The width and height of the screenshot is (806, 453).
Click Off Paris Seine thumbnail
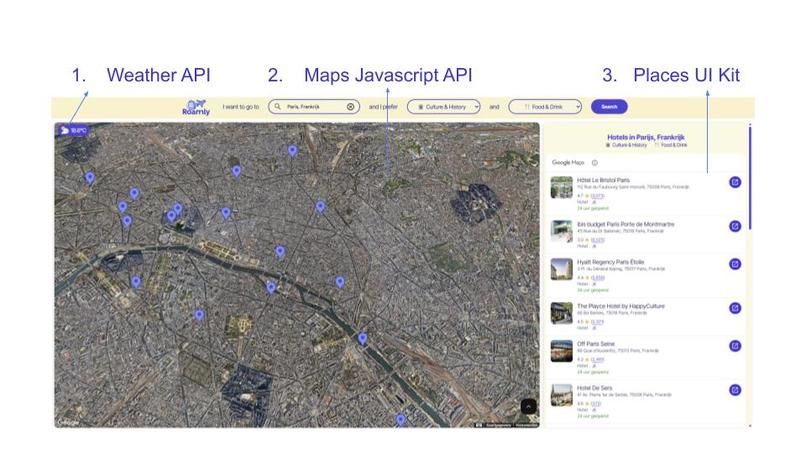(x=561, y=351)
